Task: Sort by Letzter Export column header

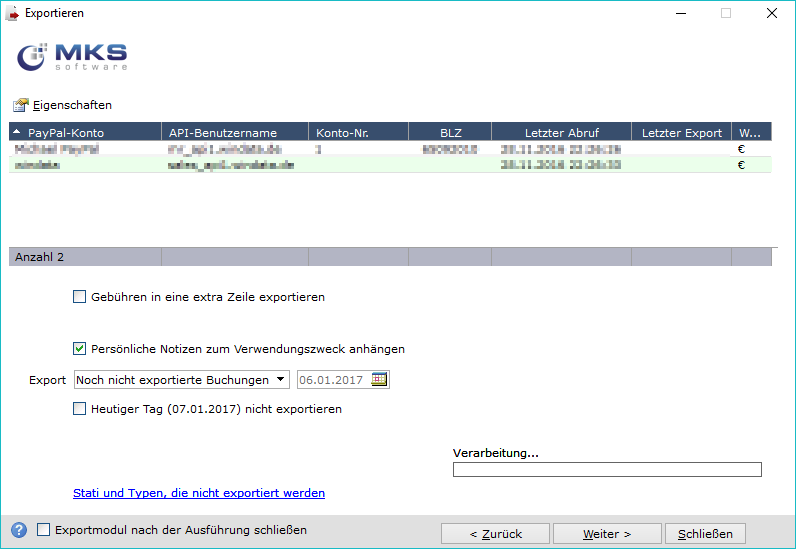Action: [681, 132]
